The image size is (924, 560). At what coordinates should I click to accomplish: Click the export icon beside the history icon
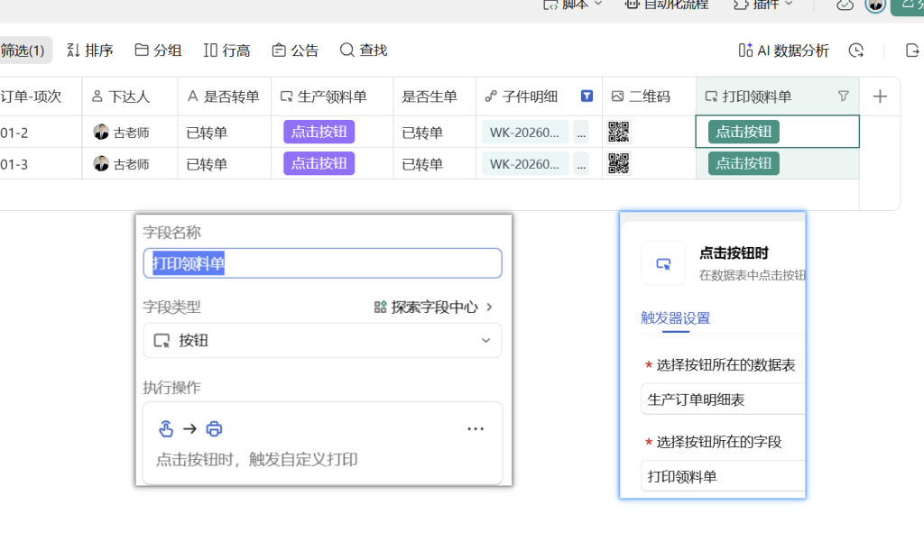pyautogui.click(x=911, y=50)
